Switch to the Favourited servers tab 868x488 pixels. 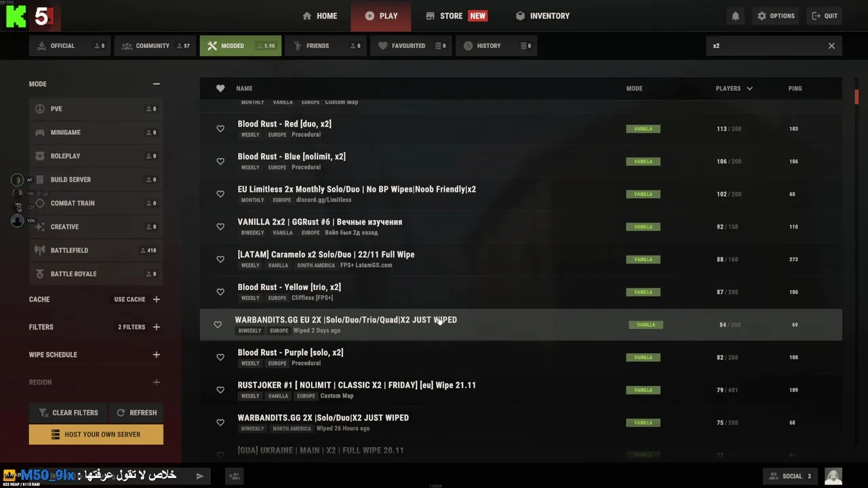[411, 46]
